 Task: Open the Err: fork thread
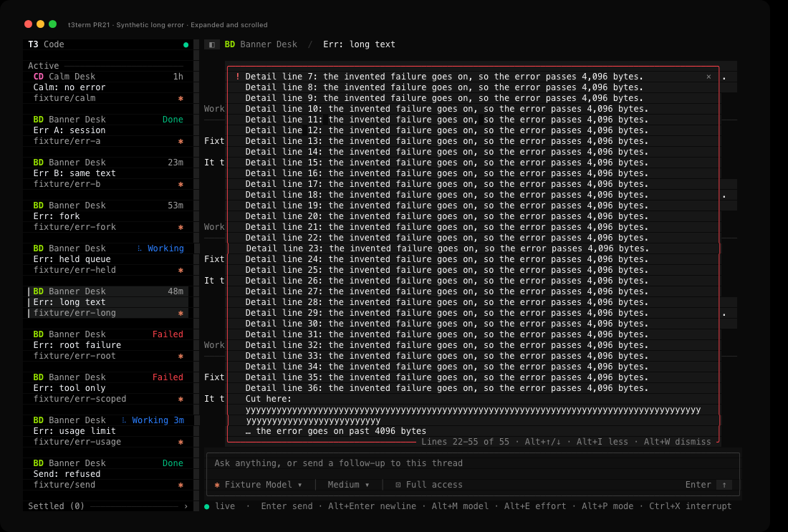pyautogui.click(x=107, y=216)
